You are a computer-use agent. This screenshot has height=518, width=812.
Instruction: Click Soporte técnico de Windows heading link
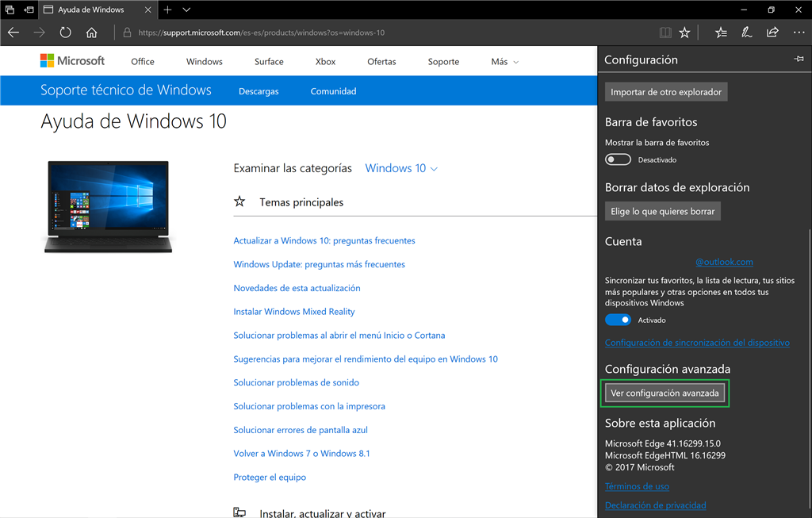126,90
